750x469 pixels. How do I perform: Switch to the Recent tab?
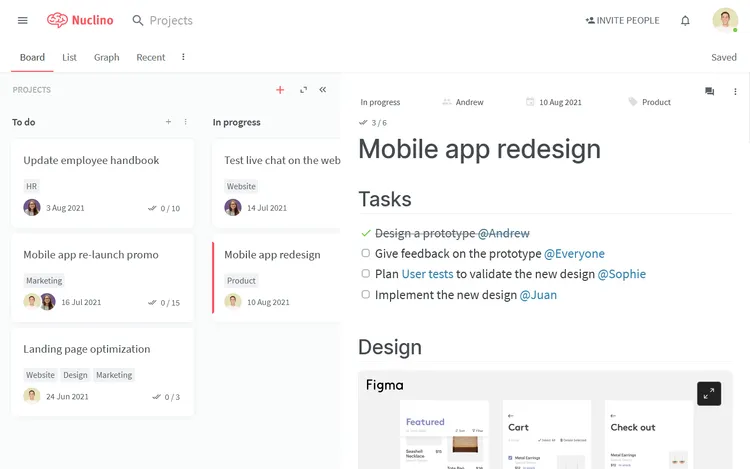click(151, 57)
